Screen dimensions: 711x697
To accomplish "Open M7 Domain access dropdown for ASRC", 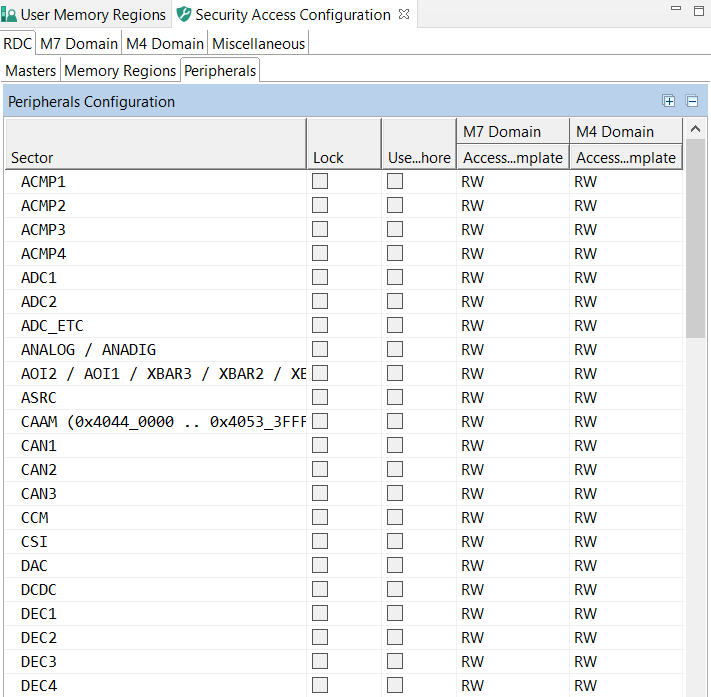I will [x=512, y=398].
